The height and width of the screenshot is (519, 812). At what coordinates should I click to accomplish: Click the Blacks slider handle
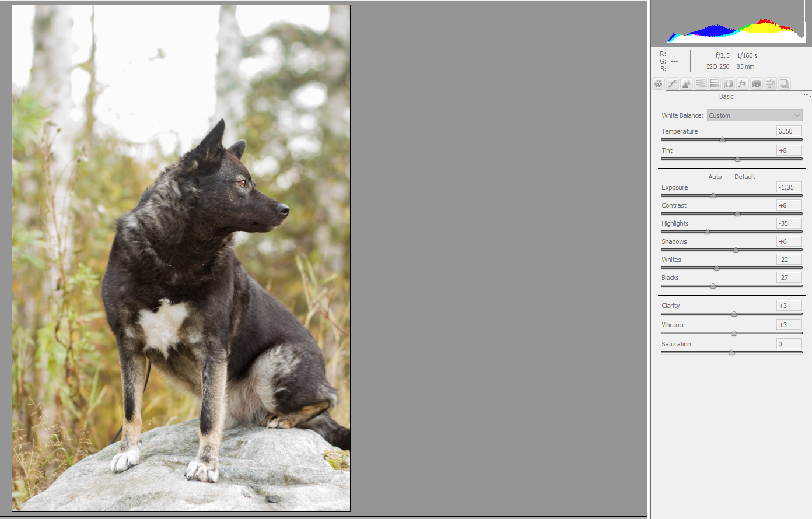(713, 286)
